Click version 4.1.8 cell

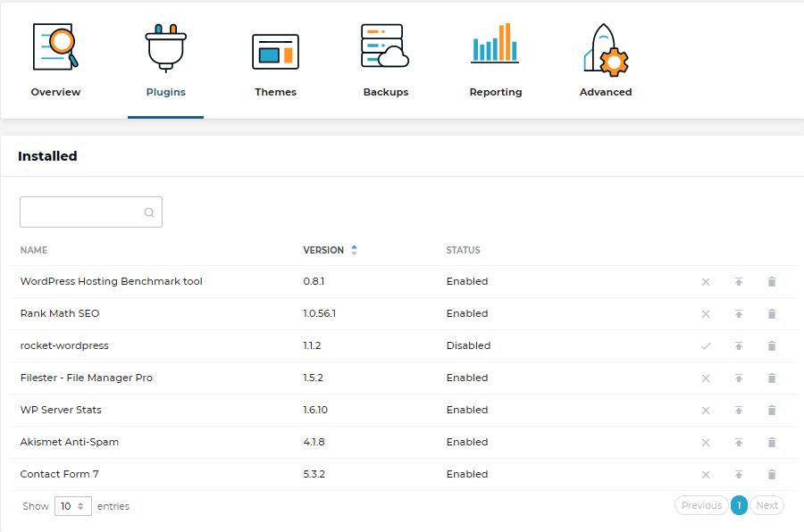click(314, 442)
